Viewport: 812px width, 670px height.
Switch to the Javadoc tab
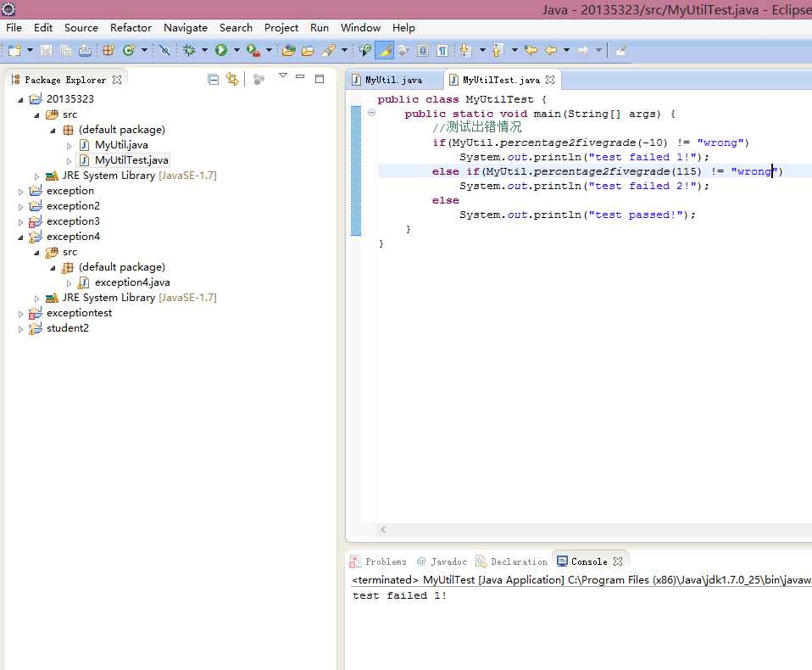pyautogui.click(x=442, y=561)
